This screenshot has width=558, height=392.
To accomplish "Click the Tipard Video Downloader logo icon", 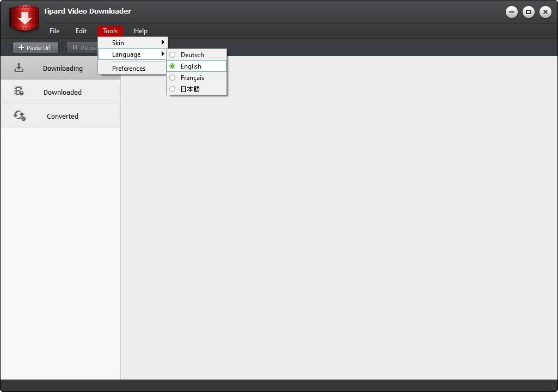I will [x=24, y=18].
